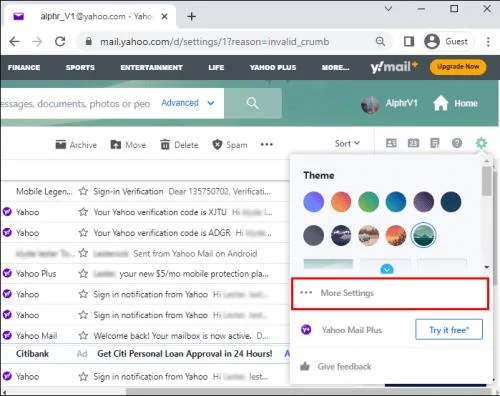The height and width of the screenshot is (396, 500).
Task: Open the calendar icon in toolbar
Action: tap(413, 143)
